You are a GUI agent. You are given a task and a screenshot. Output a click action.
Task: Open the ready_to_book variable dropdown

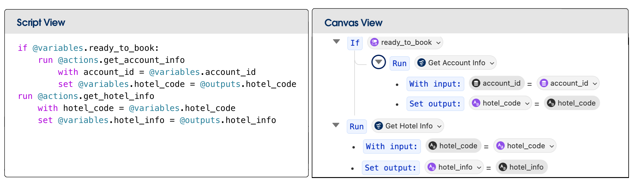[x=438, y=43]
